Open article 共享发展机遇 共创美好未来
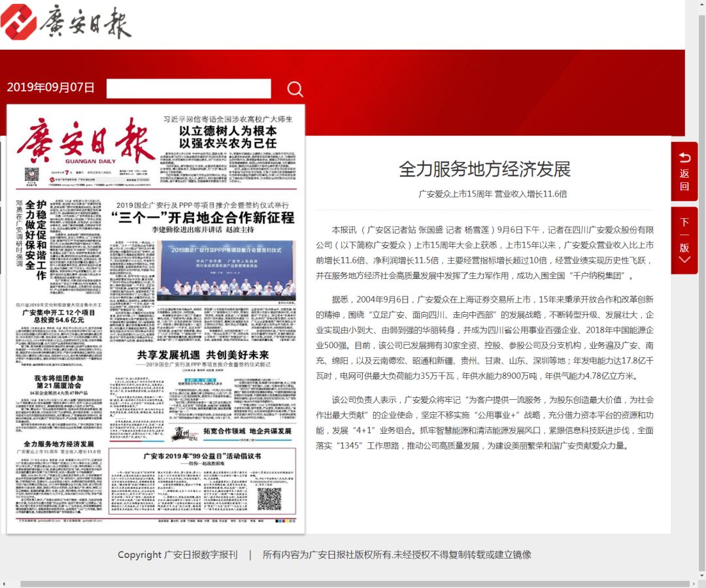 click(x=203, y=355)
